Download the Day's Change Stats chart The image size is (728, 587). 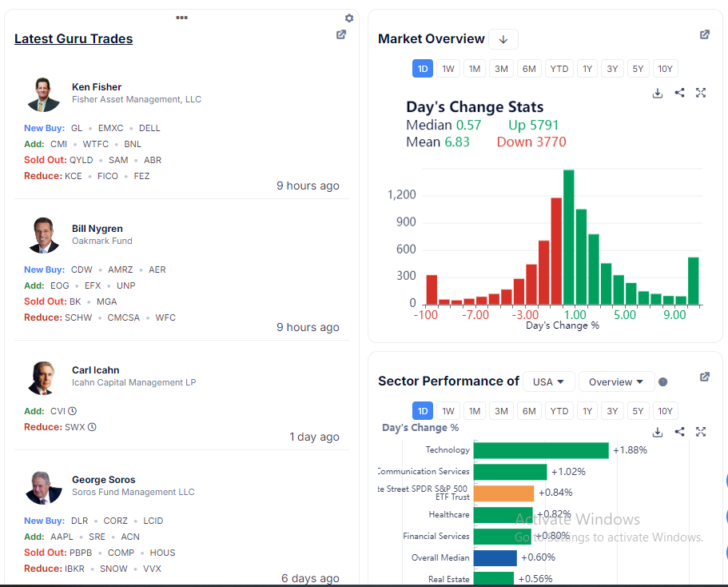658,93
